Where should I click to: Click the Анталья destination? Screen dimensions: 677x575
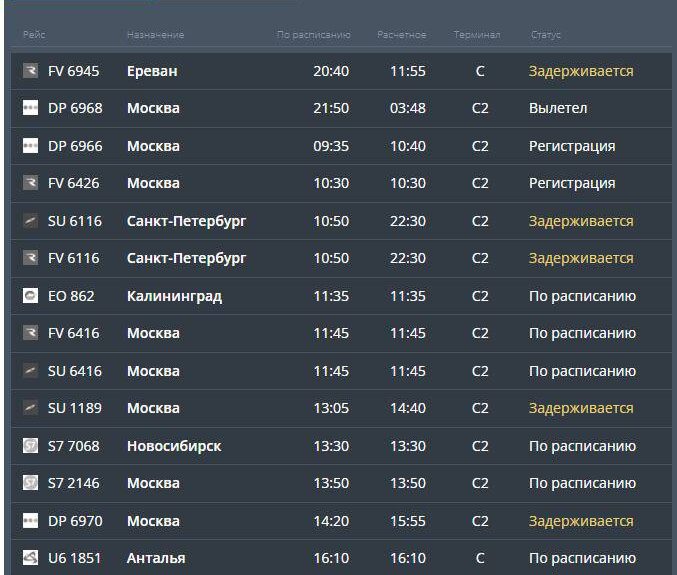(x=156, y=558)
